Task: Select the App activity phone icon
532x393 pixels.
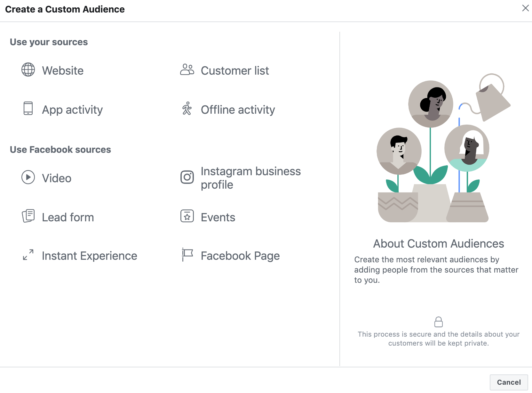Action: click(x=28, y=109)
